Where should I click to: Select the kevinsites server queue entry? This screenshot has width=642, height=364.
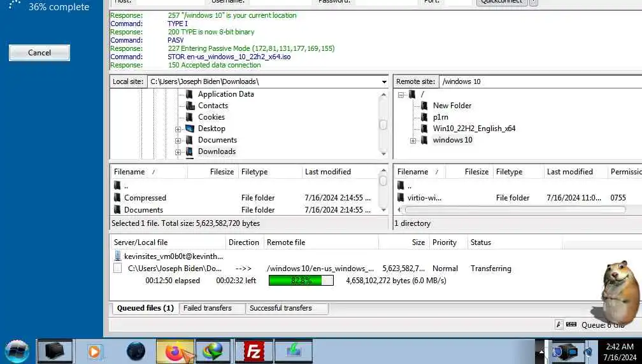174,256
